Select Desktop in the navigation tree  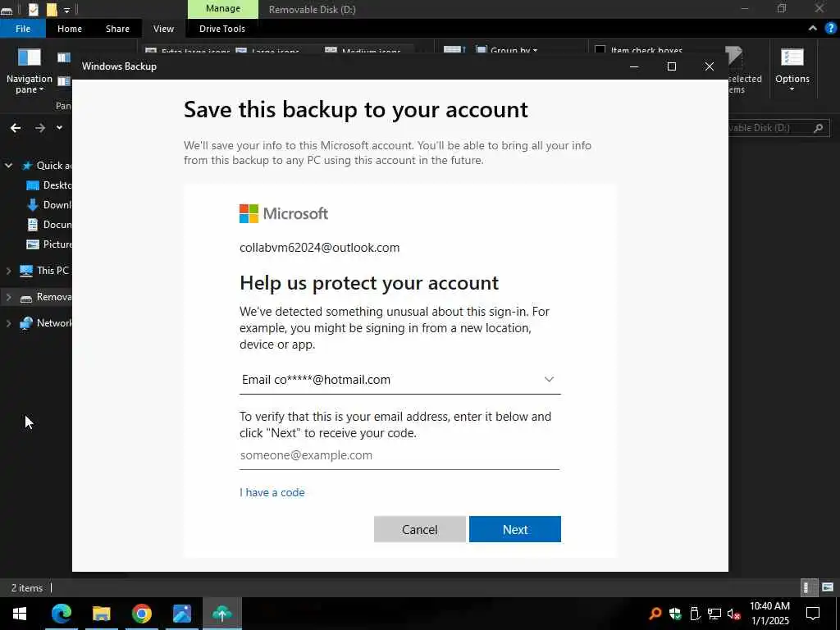tap(48, 185)
